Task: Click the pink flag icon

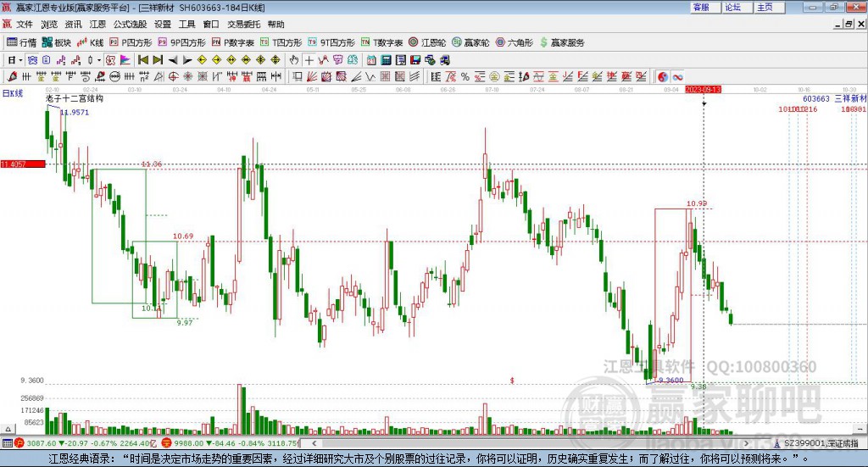Action: pos(125,60)
